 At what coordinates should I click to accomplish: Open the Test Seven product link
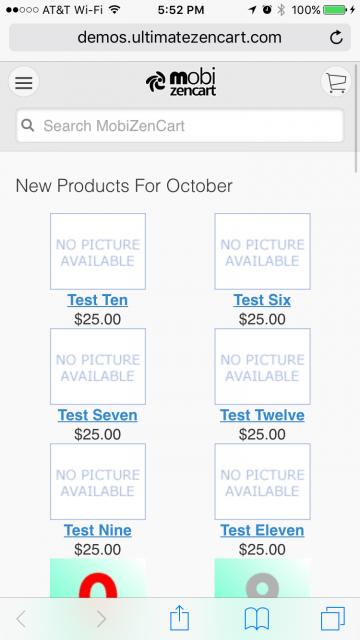click(98, 415)
